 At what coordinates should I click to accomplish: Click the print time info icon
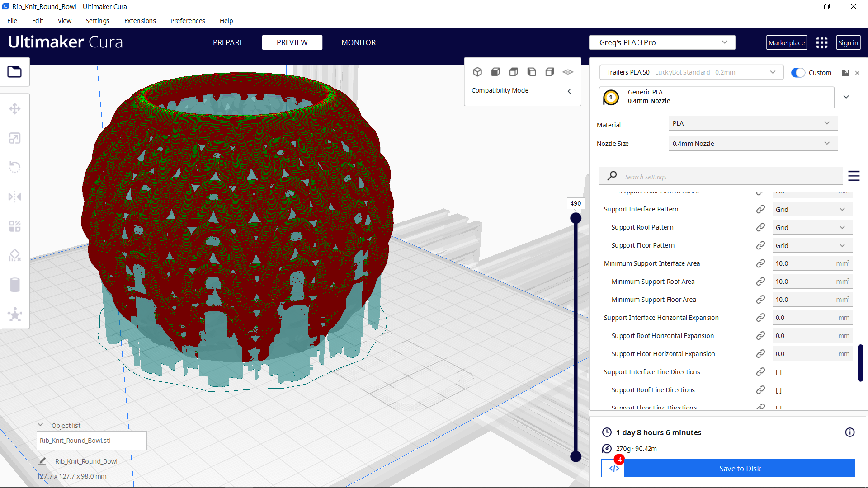[x=849, y=432]
